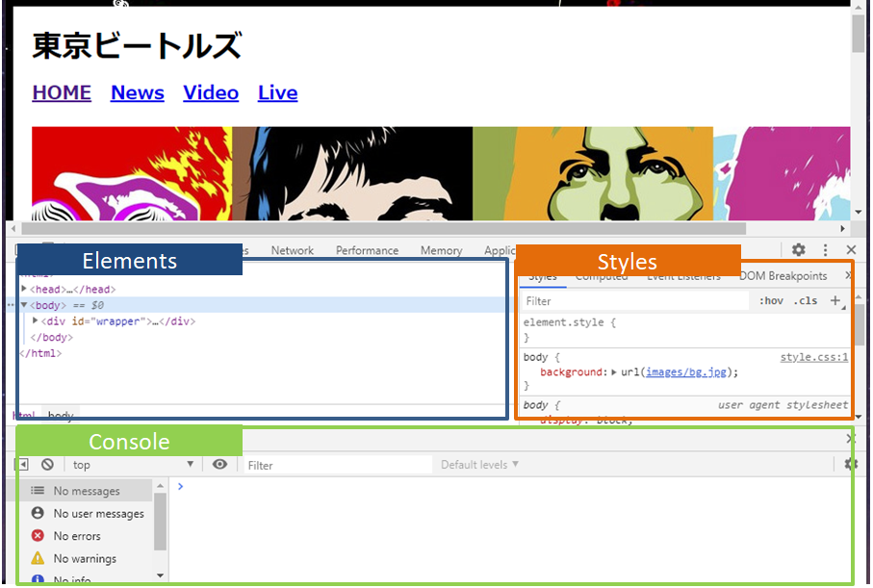Click the page horizontal scrollbar
Image resolution: width=873 pixels, height=588 pixels.
(x=384, y=228)
